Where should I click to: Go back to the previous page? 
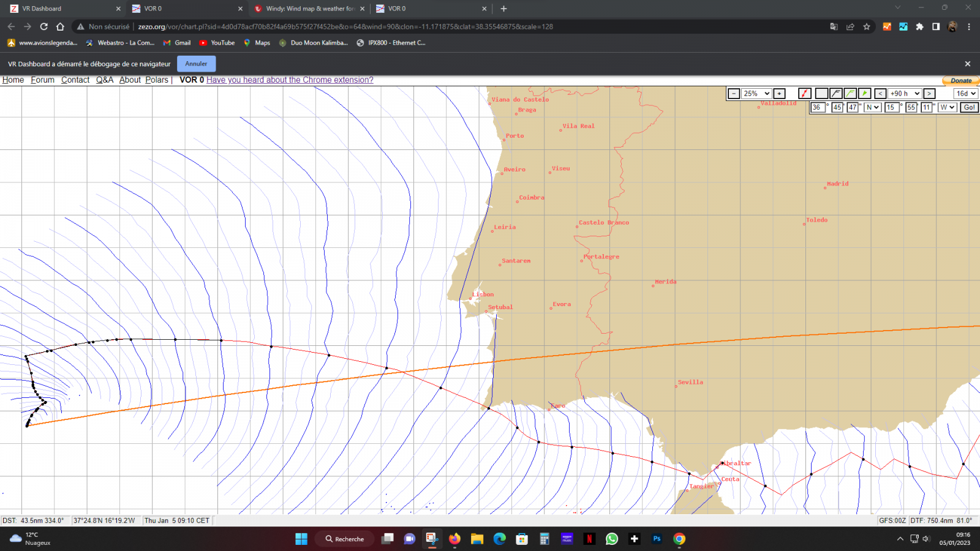[x=11, y=26]
